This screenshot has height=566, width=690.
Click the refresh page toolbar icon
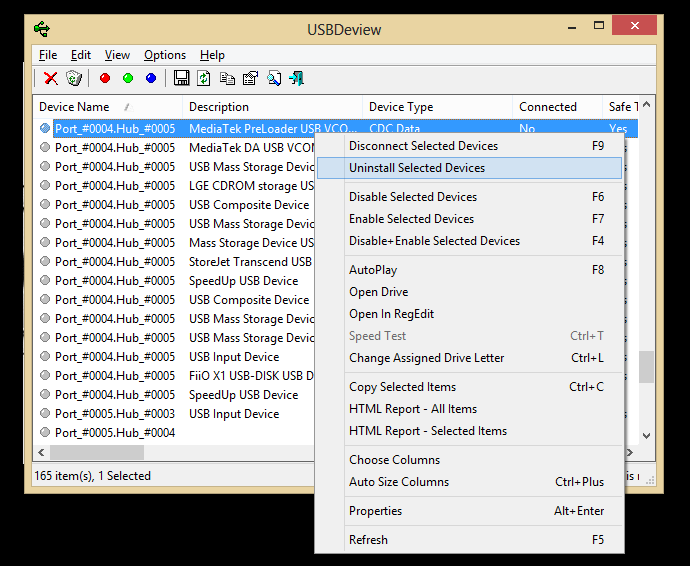(x=204, y=78)
